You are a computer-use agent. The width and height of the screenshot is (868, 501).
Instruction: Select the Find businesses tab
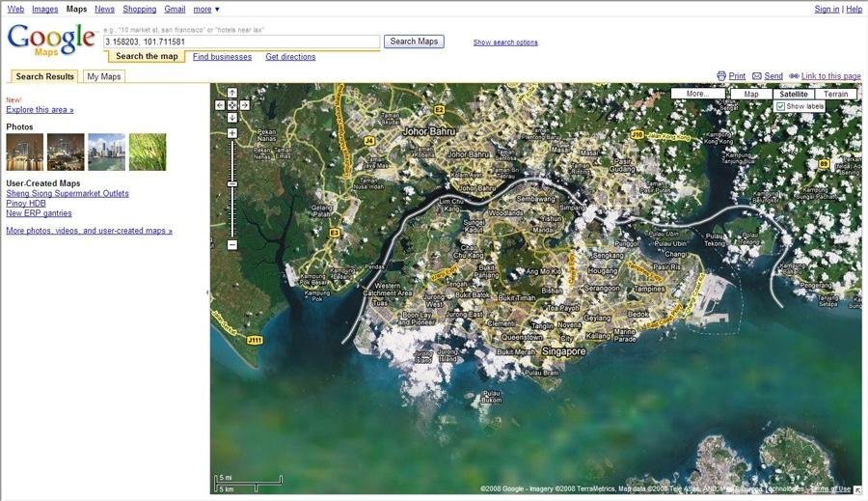pos(222,57)
